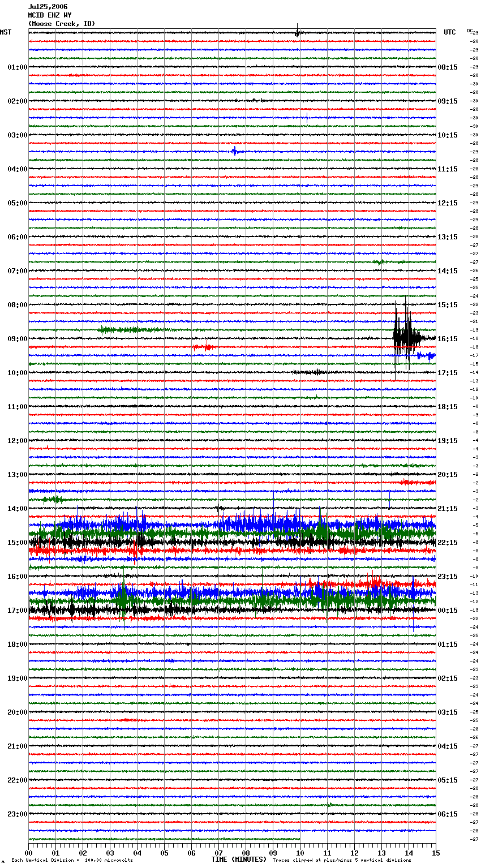Select the 12:00 MST row label
The image size is (481, 868).
[18, 441]
